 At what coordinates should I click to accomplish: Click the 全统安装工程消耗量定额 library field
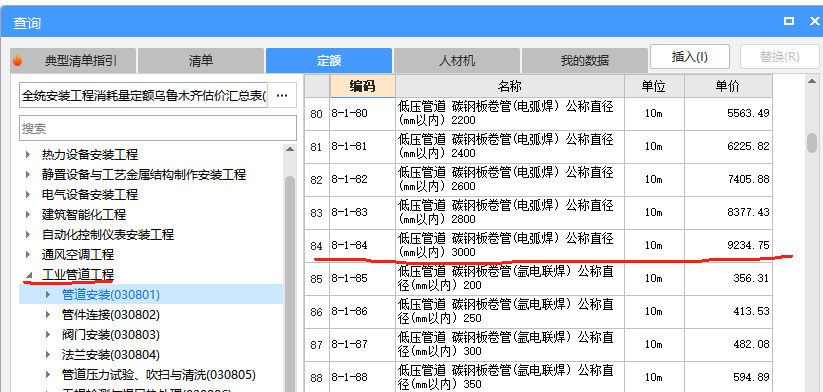(x=144, y=96)
